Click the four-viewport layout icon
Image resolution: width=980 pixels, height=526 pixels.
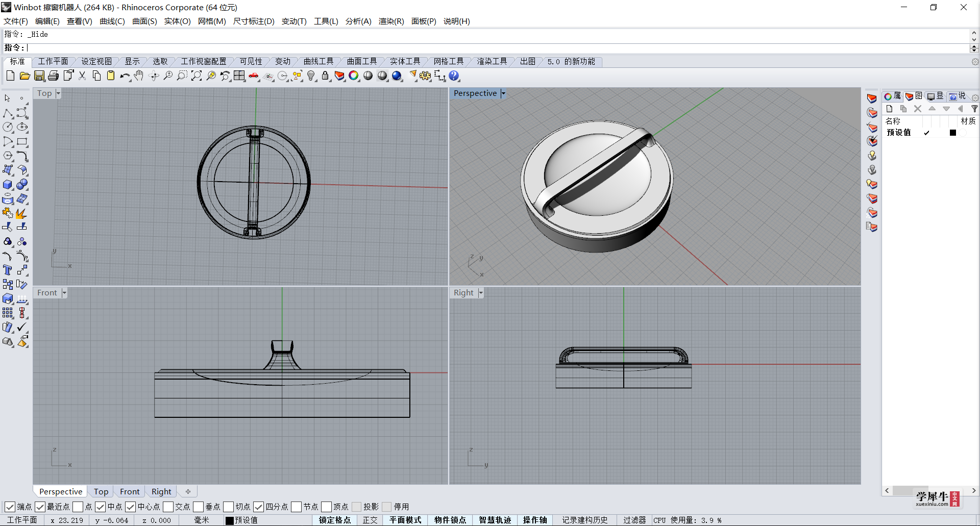pyautogui.click(x=239, y=76)
